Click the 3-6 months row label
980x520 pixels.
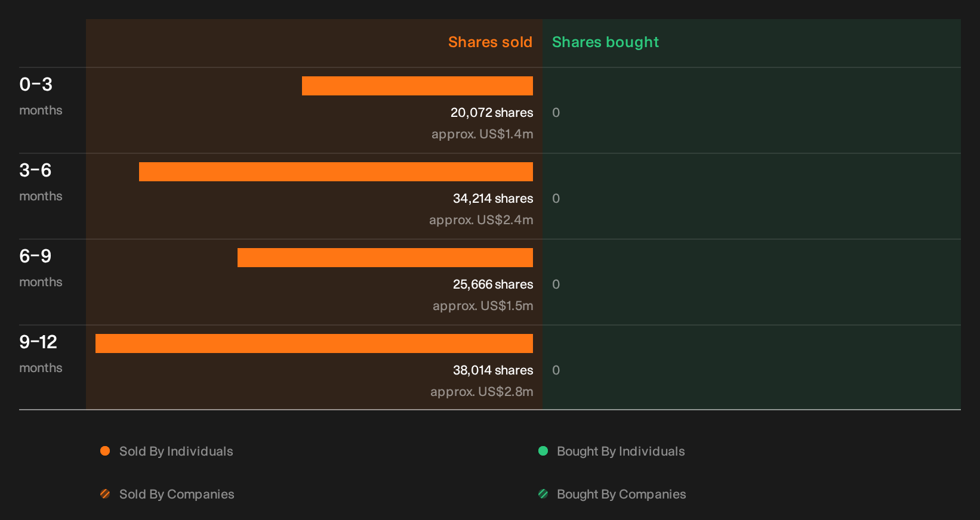coord(41,182)
